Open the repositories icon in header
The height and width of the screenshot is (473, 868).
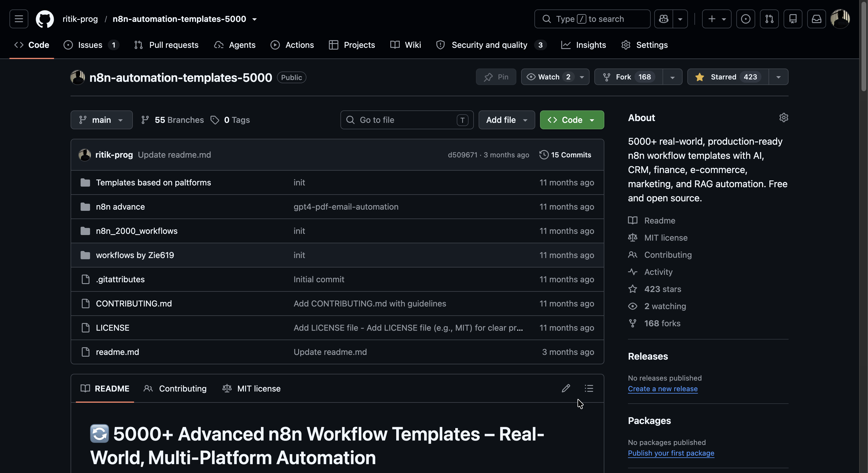(792, 19)
